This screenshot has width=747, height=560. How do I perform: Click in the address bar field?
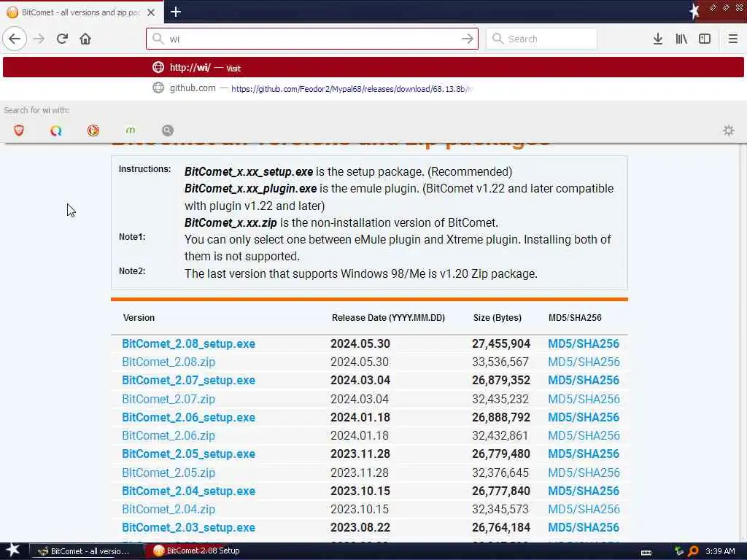tap(312, 39)
